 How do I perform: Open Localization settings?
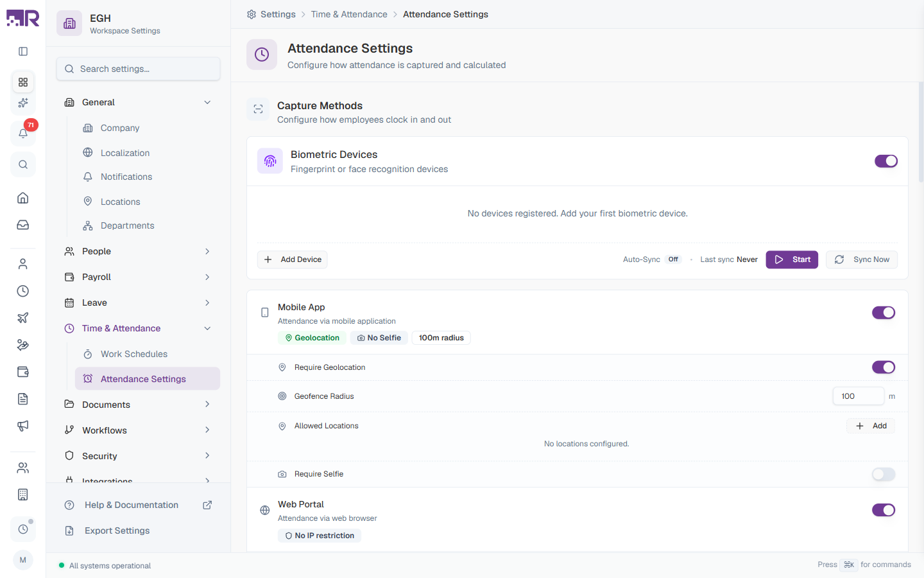pyautogui.click(x=148, y=153)
